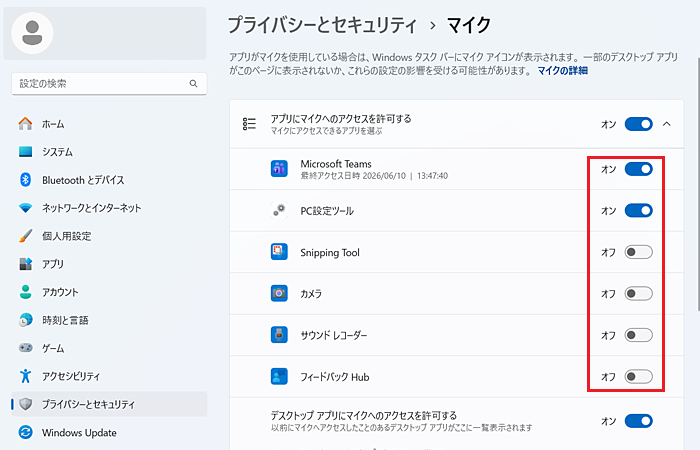Open ホーム in settings sidebar
Screen dimensions: 700x450
[109, 124]
